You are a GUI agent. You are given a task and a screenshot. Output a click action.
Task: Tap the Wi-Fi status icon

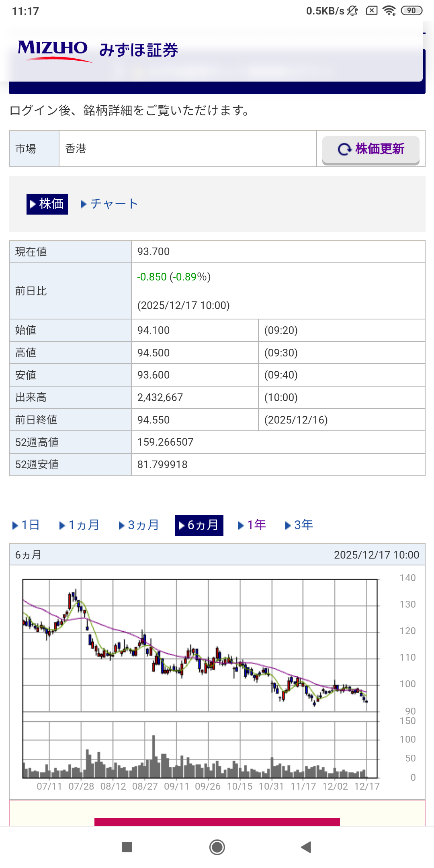389,11
